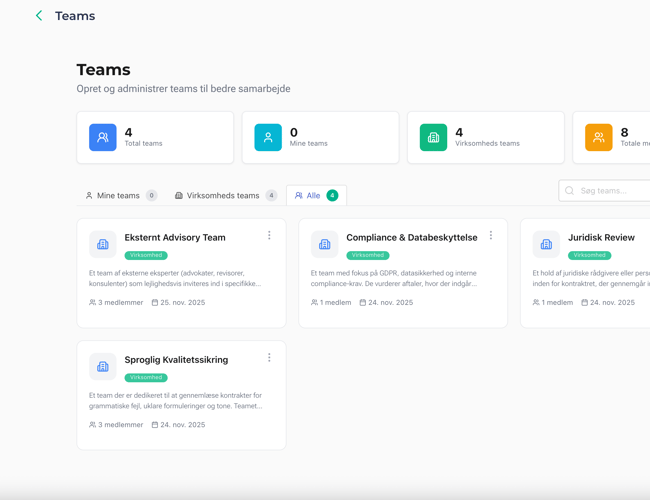
Task: Click '24. nov. 2025' in Juridisk Review card
Action: click(612, 303)
